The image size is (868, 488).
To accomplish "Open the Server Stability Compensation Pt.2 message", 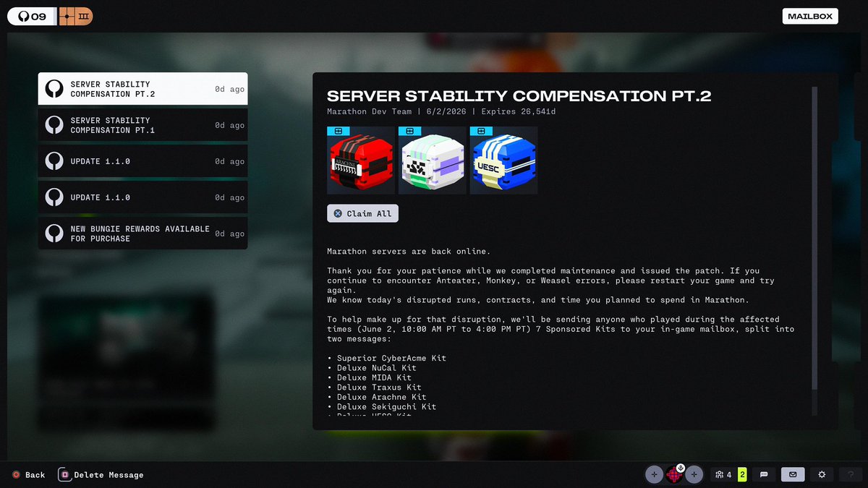I will [x=142, y=89].
